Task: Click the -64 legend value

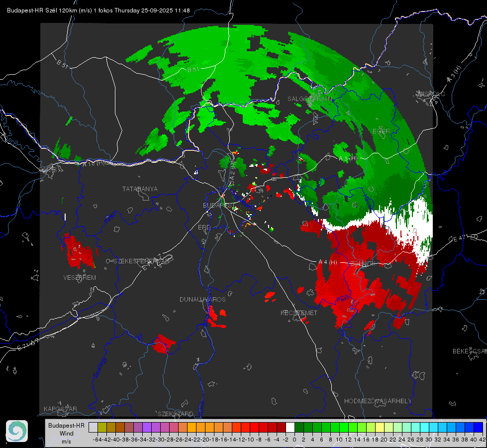Action: pos(97,440)
